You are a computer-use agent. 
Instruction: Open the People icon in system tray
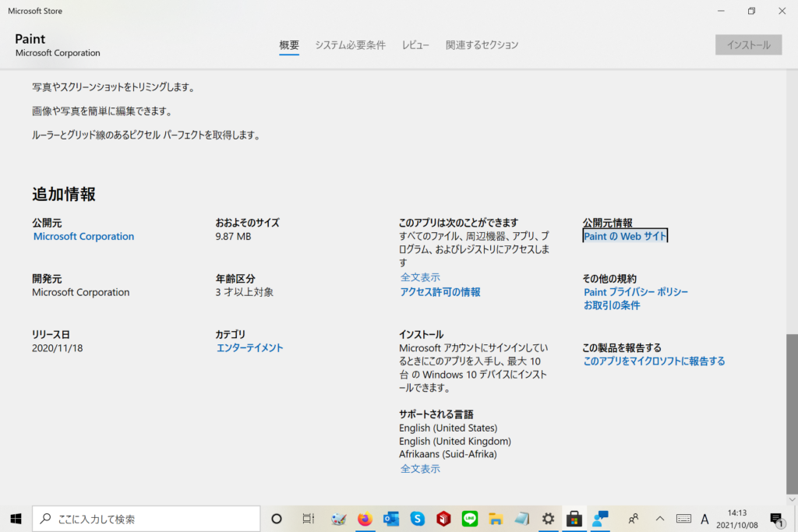(x=634, y=519)
